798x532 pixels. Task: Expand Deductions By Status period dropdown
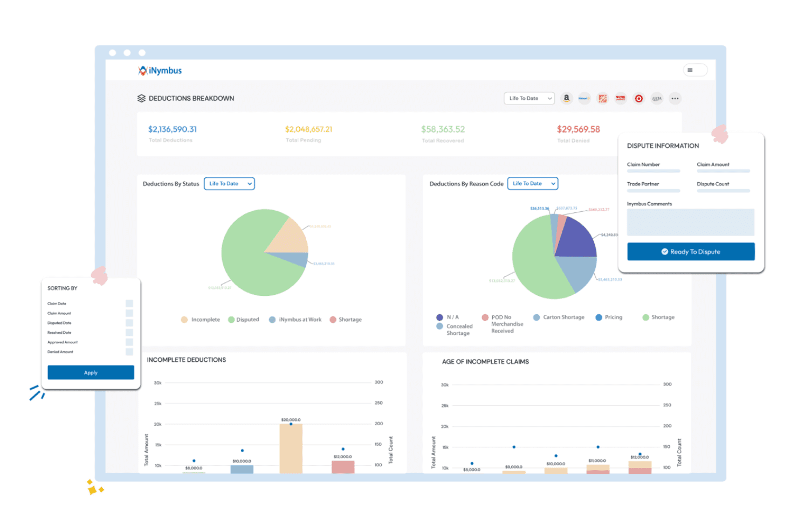coord(229,184)
